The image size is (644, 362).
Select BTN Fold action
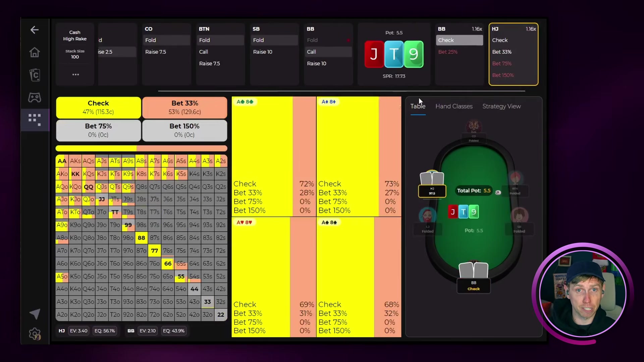pyautogui.click(x=220, y=40)
